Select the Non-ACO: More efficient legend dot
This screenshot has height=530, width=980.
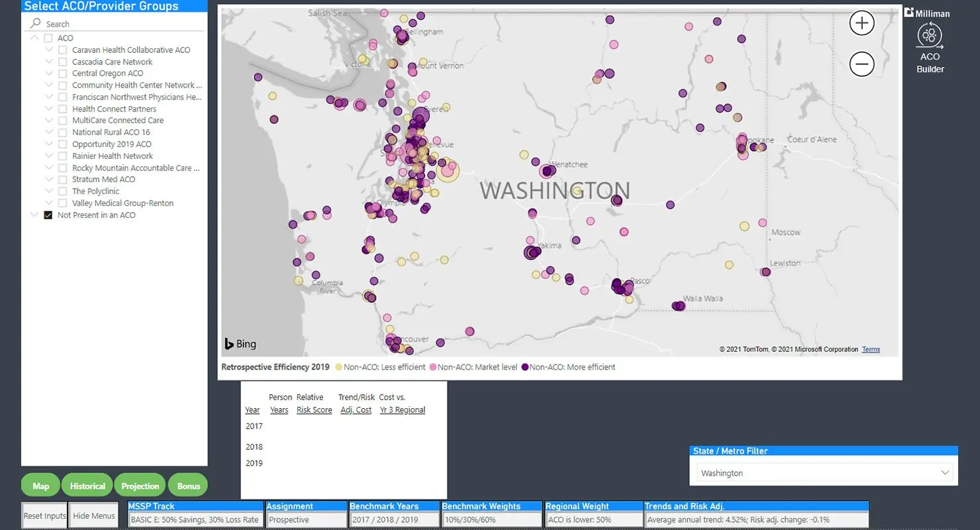pyautogui.click(x=525, y=367)
